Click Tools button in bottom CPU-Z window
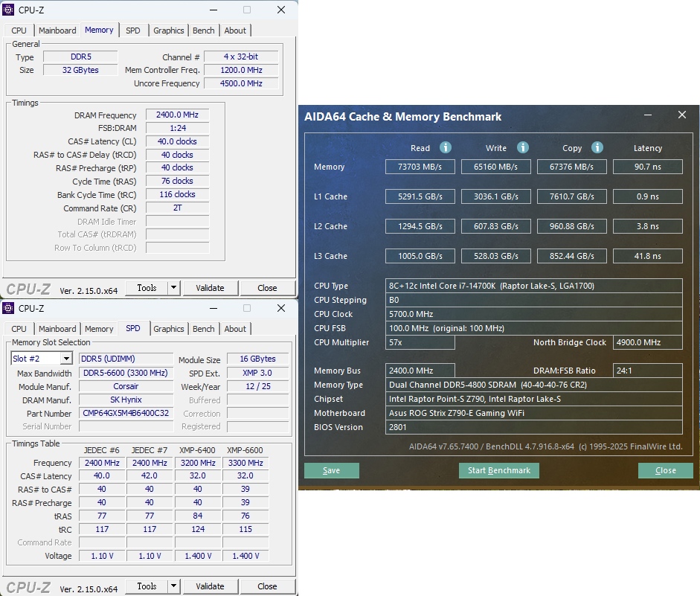 (147, 586)
